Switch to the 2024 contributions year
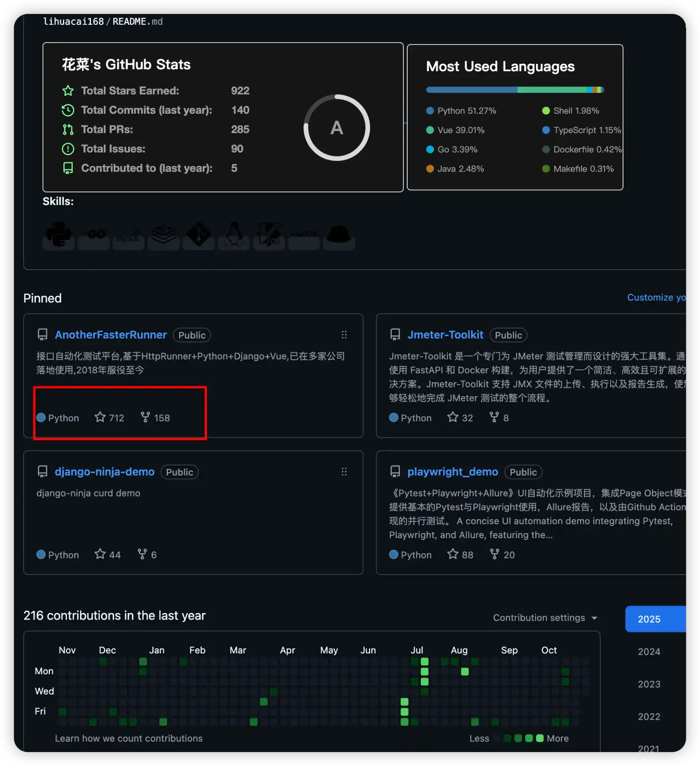This screenshot has height=766, width=700. click(x=649, y=651)
